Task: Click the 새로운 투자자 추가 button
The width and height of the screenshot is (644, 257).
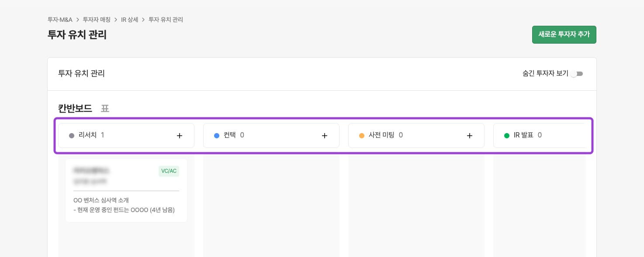Action: (564, 34)
